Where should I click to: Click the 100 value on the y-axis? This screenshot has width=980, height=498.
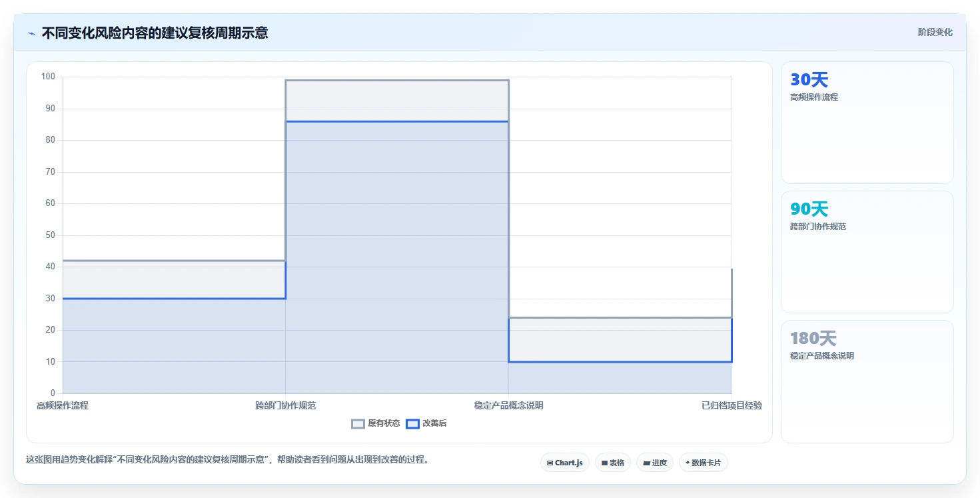coord(48,77)
